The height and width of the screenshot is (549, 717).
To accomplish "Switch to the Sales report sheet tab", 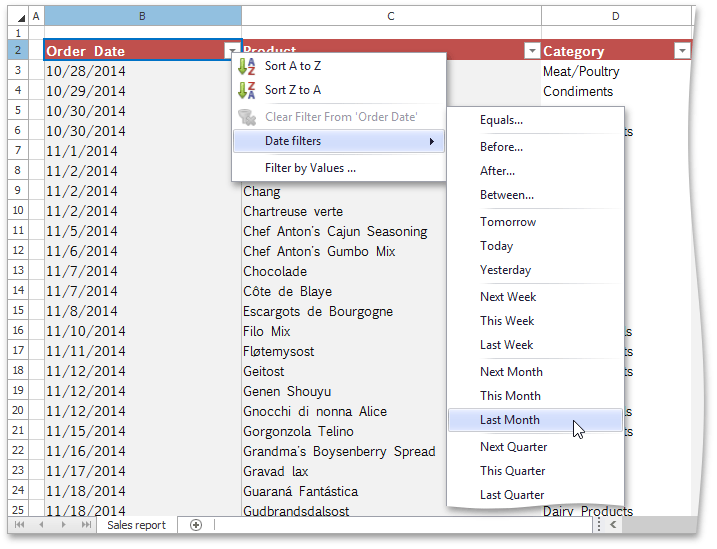I will coord(136,525).
